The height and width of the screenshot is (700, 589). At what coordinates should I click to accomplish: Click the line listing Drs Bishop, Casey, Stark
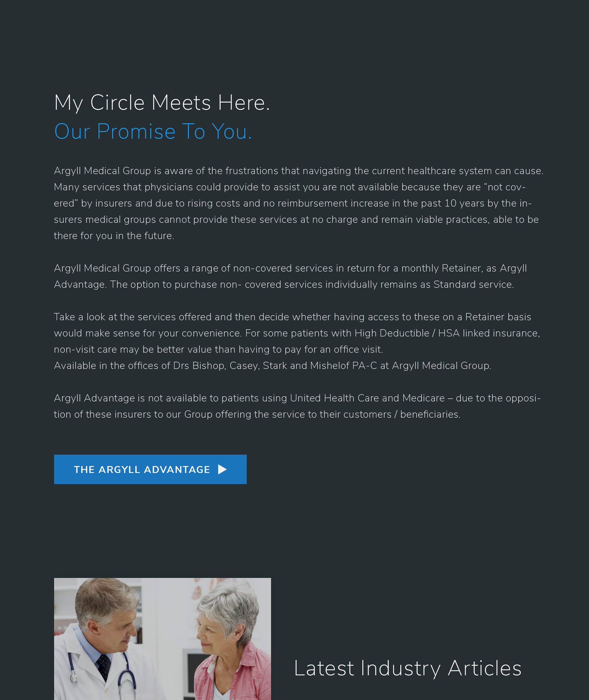pos(272,366)
